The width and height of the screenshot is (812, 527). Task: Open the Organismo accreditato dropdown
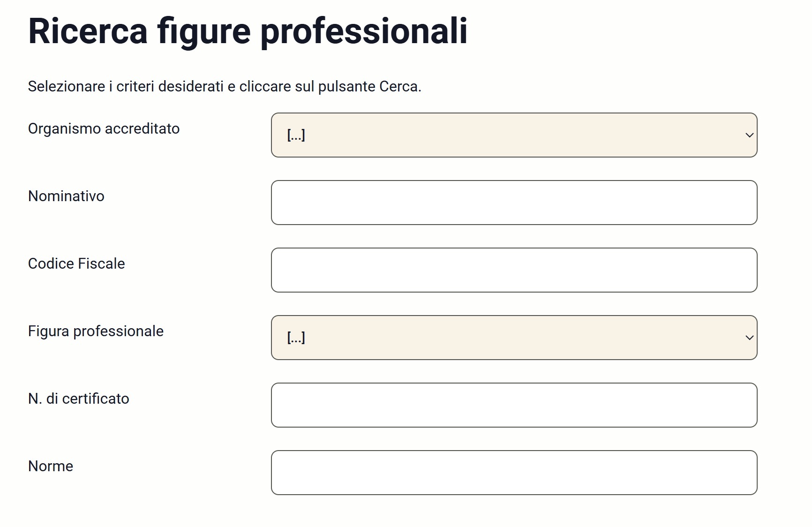pyautogui.click(x=513, y=135)
